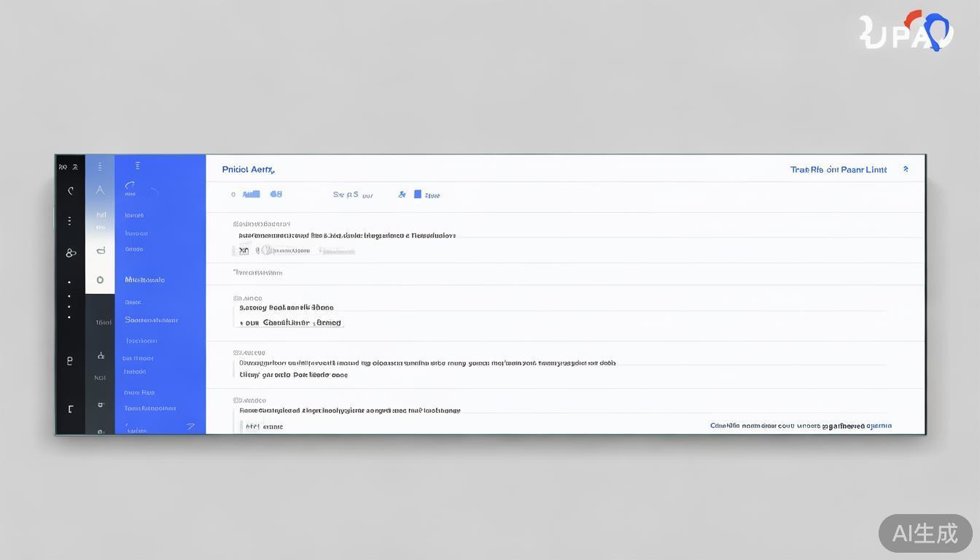Select 'Soocssnshdaar' item in blue sidebar
Viewport: 980px width, 560px height.
[151, 320]
